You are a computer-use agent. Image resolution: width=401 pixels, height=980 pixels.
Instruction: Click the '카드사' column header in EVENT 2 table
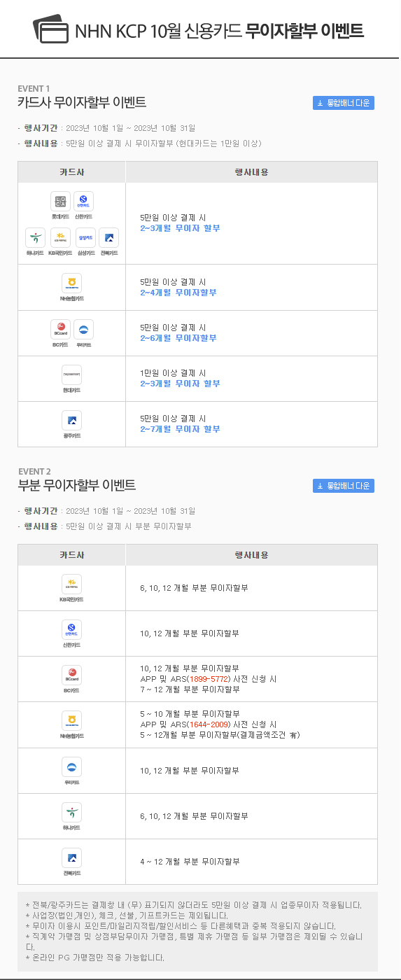click(71, 555)
